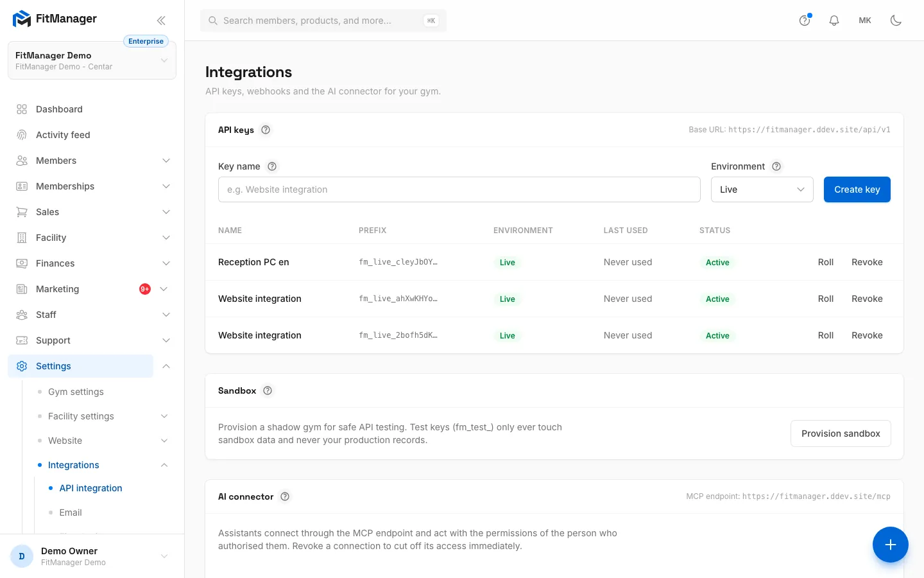The width and height of the screenshot is (924, 578).
Task: Open the Dashboard menu item
Action: coord(92,109)
